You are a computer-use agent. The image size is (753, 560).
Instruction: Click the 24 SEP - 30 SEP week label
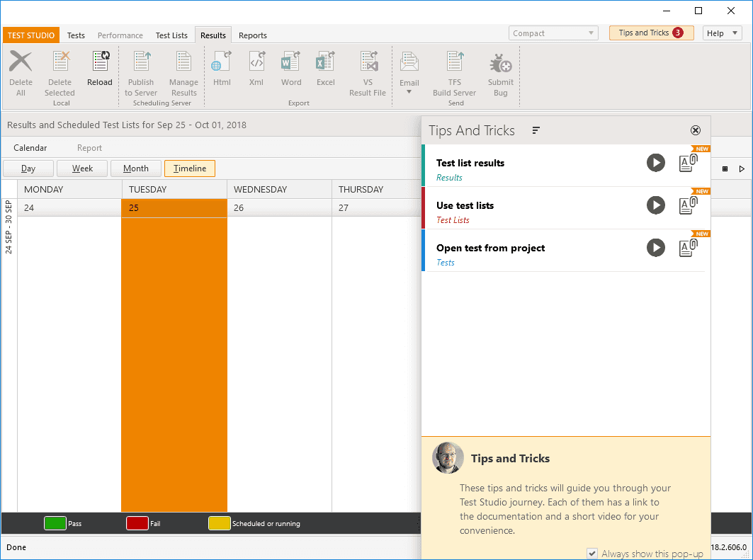coord(9,227)
